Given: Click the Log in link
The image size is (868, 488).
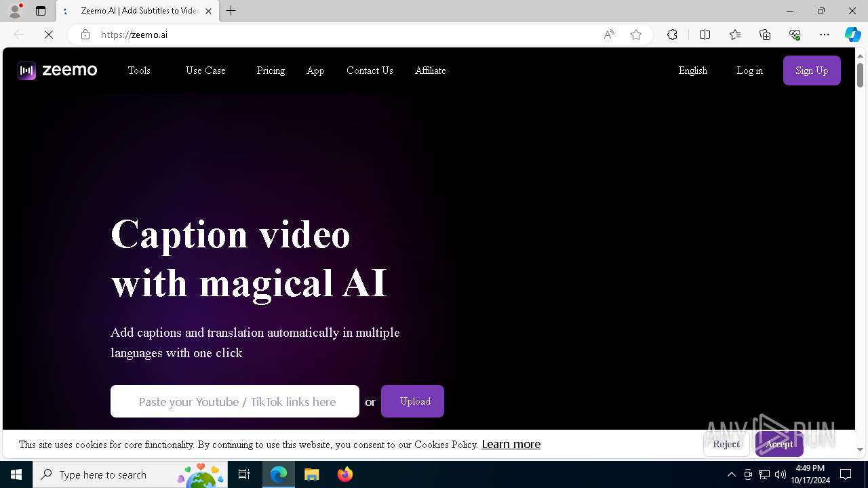Looking at the screenshot, I should click(x=749, y=70).
